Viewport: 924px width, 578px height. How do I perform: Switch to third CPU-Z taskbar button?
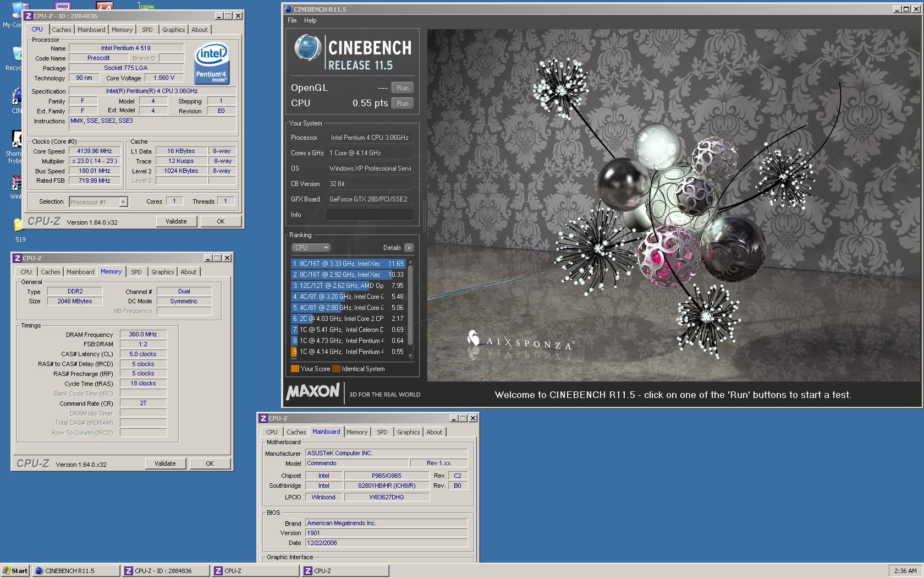point(345,571)
